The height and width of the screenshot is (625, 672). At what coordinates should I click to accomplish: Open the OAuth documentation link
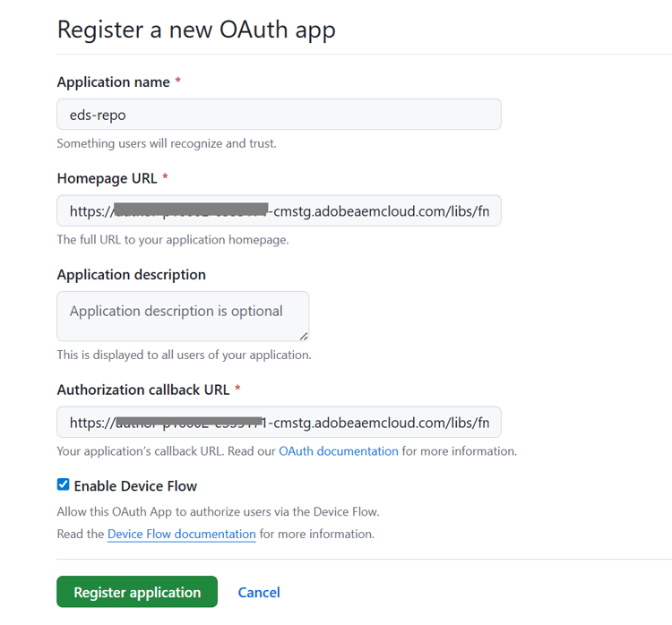(x=338, y=451)
